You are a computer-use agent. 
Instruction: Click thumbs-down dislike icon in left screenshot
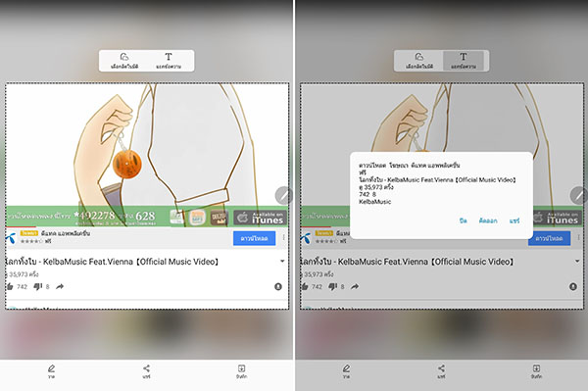pyautogui.click(x=37, y=287)
